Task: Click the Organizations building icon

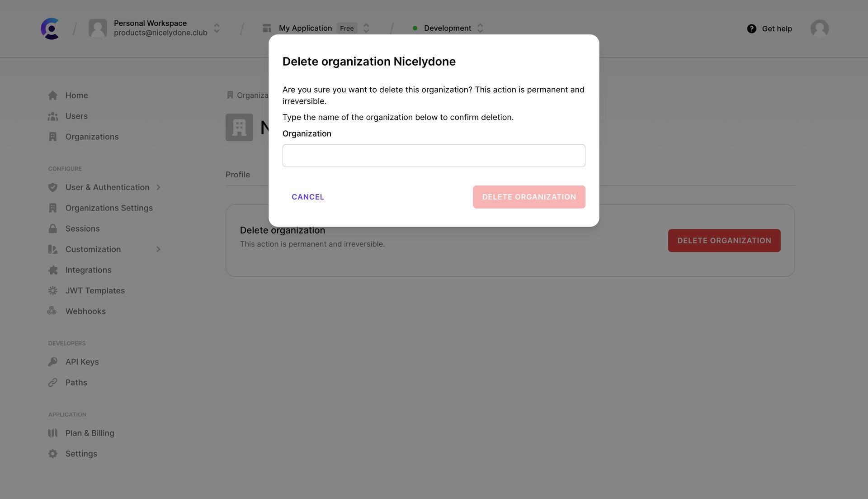Action: click(x=53, y=136)
